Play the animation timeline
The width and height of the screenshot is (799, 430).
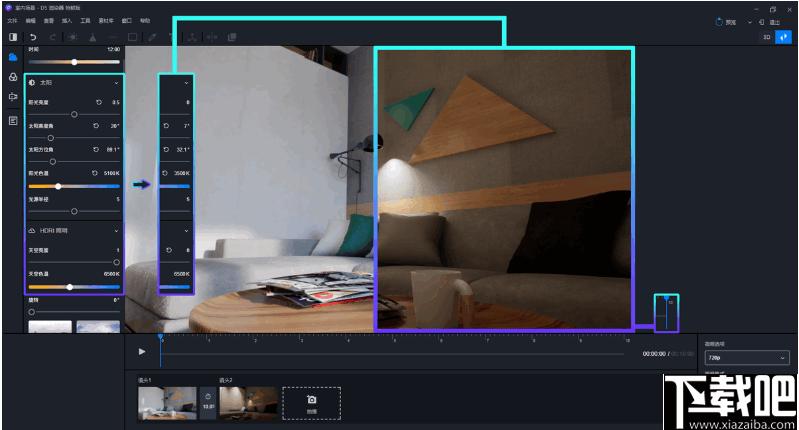[x=142, y=352]
